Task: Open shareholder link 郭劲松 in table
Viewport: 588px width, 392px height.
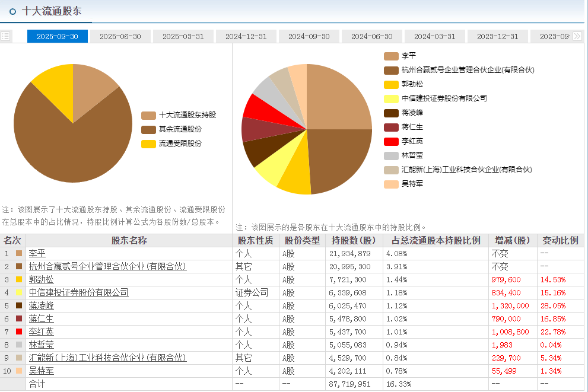Action: (x=42, y=279)
